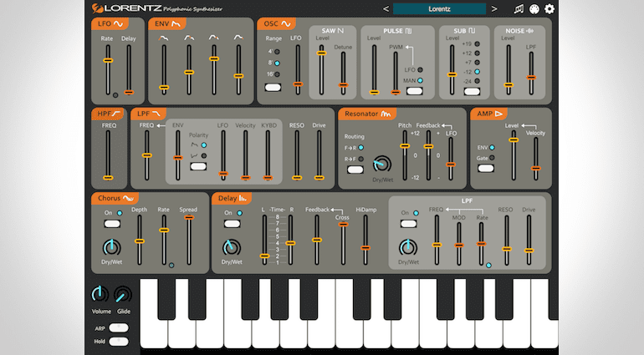Click the Delay LPF Rate sync dot
Screen dimensions: 644x355
pyautogui.click(x=488, y=266)
